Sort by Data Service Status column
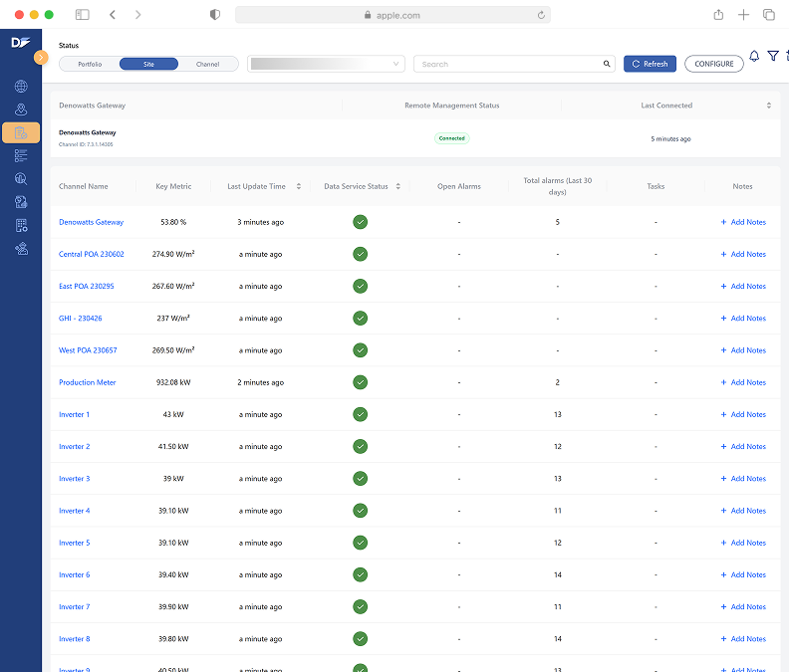Screen dimensions: 789x672 point(397,186)
